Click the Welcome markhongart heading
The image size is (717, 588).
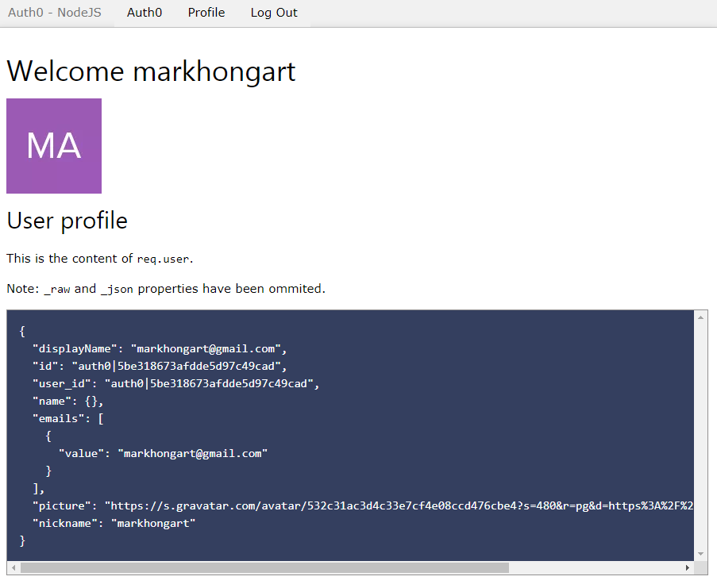point(151,71)
